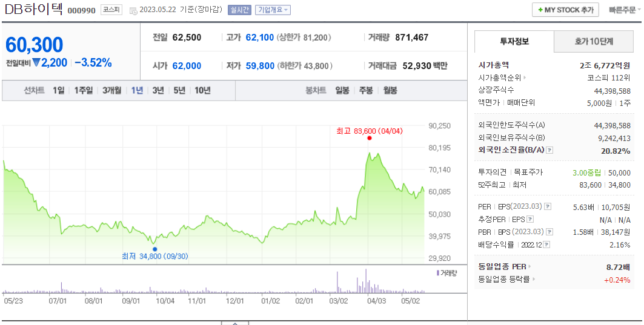This screenshot has width=644, height=325.
Task: Click the 동일업종 PER value 8.72배
Action: click(x=618, y=268)
